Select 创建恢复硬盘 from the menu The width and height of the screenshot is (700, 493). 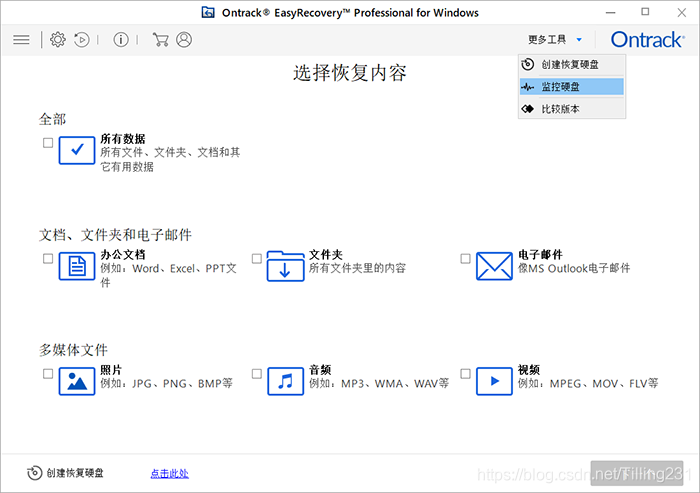pyautogui.click(x=572, y=65)
